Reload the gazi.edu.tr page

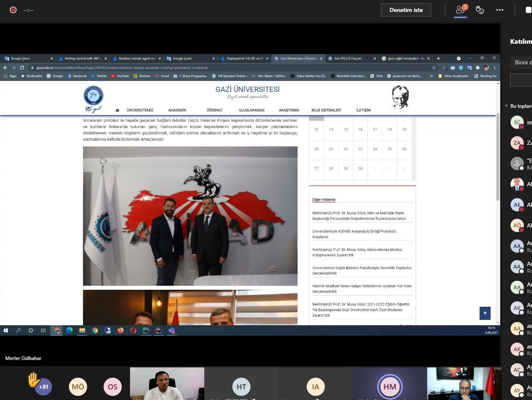tap(22, 68)
